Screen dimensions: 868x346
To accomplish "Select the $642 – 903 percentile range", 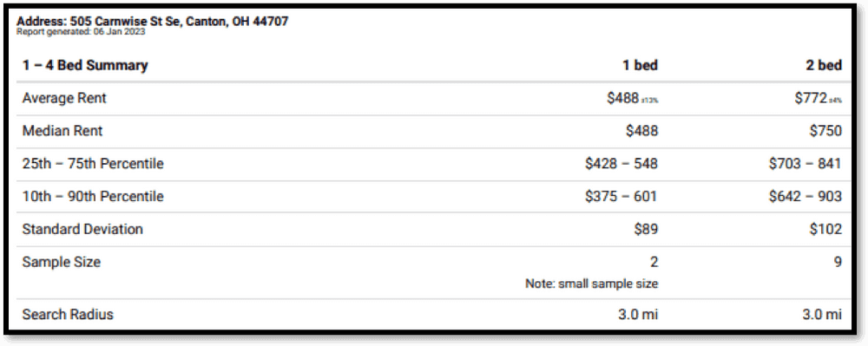I will pos(806,196).
